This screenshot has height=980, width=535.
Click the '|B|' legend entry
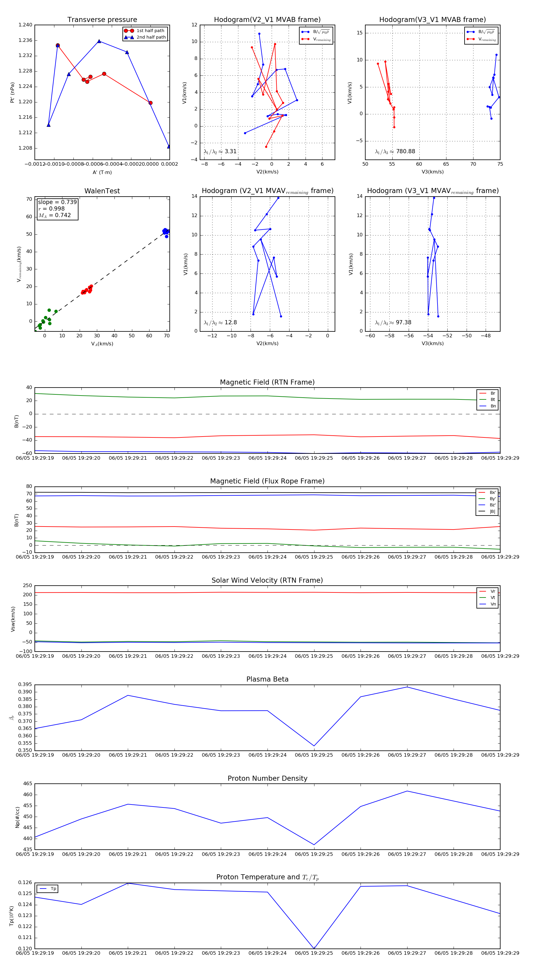[487, 512]
